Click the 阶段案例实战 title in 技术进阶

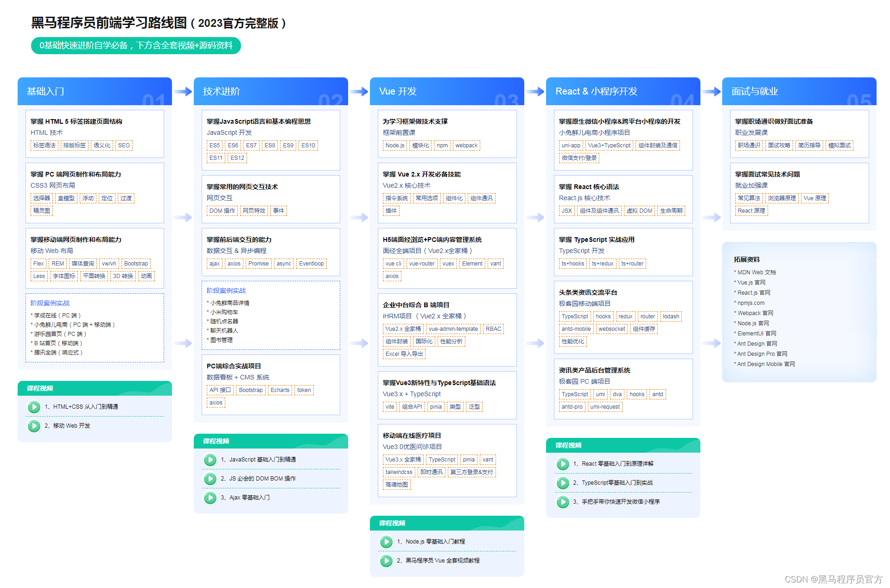226,291
